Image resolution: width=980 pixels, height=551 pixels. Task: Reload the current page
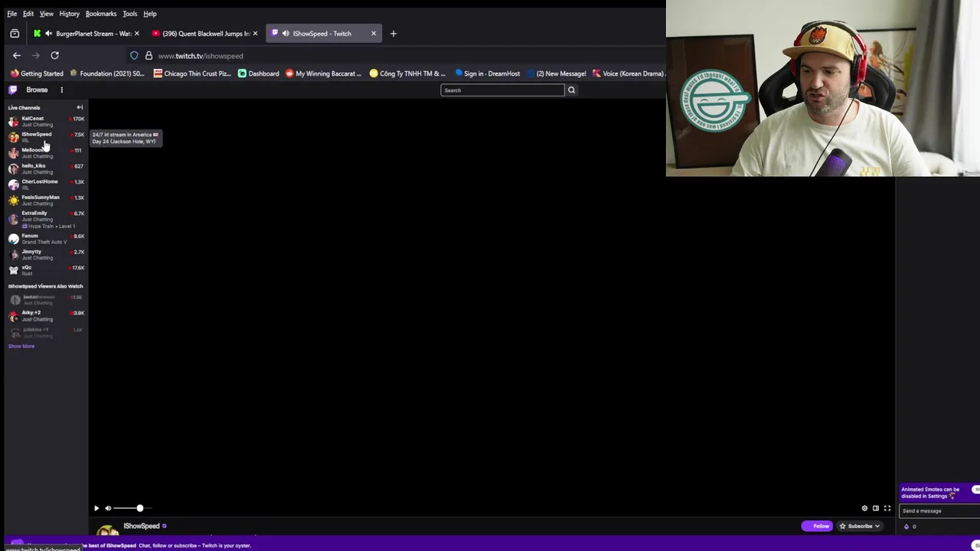(54, 56)
